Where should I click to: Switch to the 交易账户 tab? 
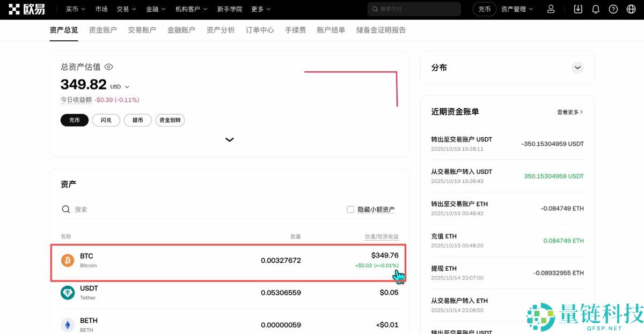pyautogui.click(x=142, y=30)
